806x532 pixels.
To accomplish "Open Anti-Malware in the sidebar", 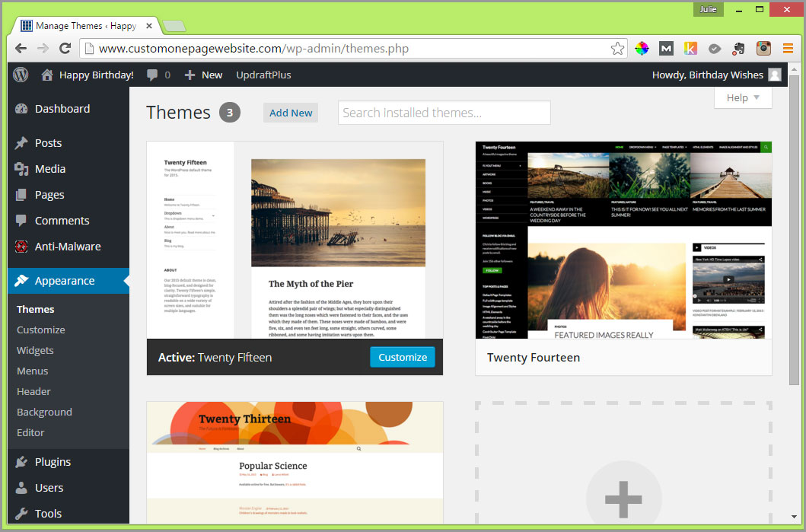I will coord(68,247).
